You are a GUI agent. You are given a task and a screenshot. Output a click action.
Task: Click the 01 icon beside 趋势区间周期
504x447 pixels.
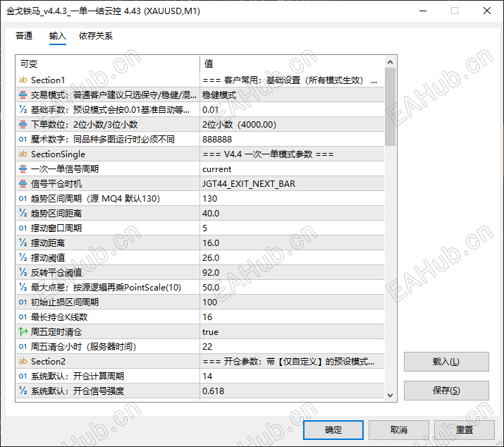click(23, 198)
